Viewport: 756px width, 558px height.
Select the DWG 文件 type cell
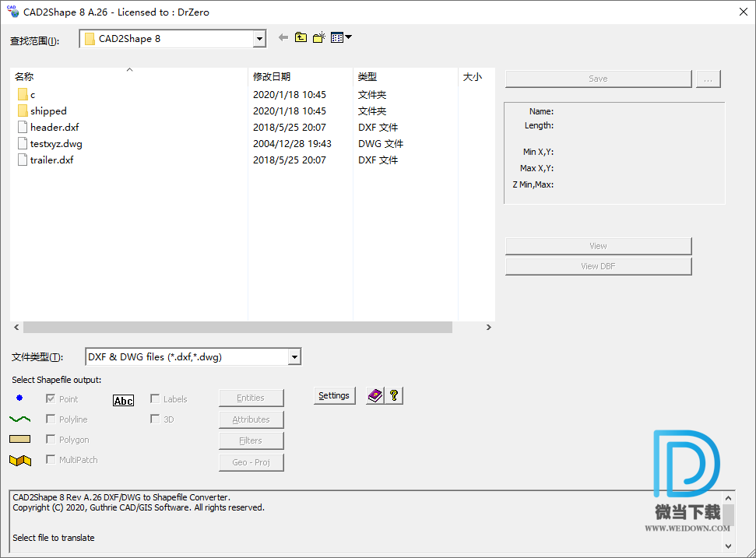pyautogui.click(x=381, y=144)
